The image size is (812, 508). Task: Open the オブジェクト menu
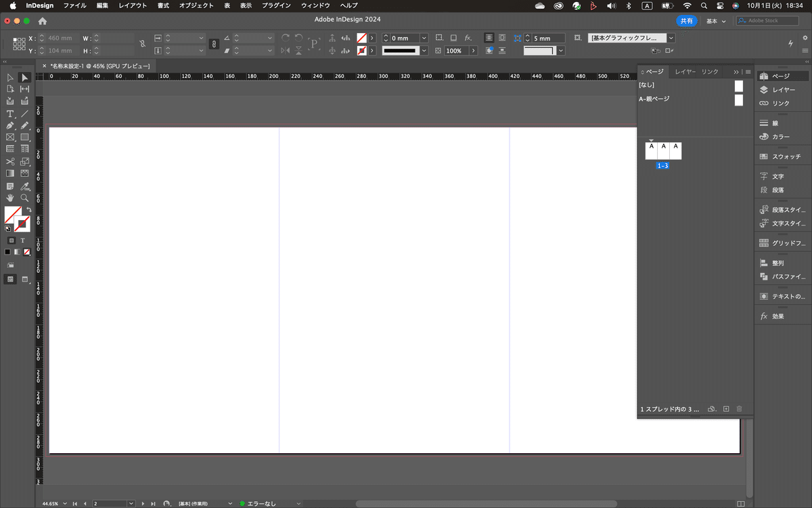196,5
